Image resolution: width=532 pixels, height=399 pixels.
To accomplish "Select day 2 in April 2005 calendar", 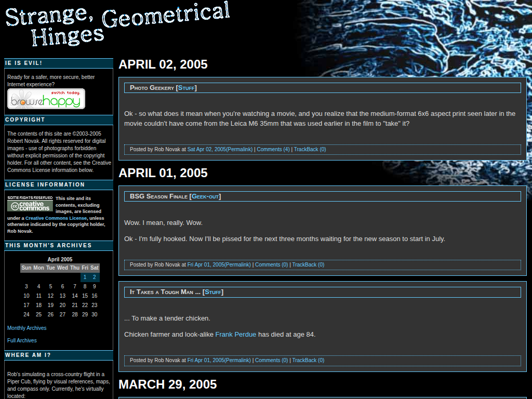I will (94, 277).
